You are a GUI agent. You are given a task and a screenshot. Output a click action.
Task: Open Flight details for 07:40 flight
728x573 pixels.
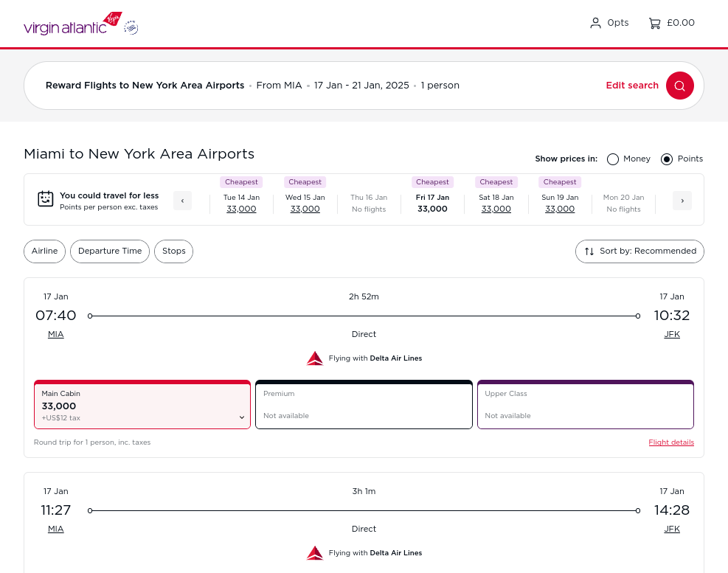coord(671,442)
